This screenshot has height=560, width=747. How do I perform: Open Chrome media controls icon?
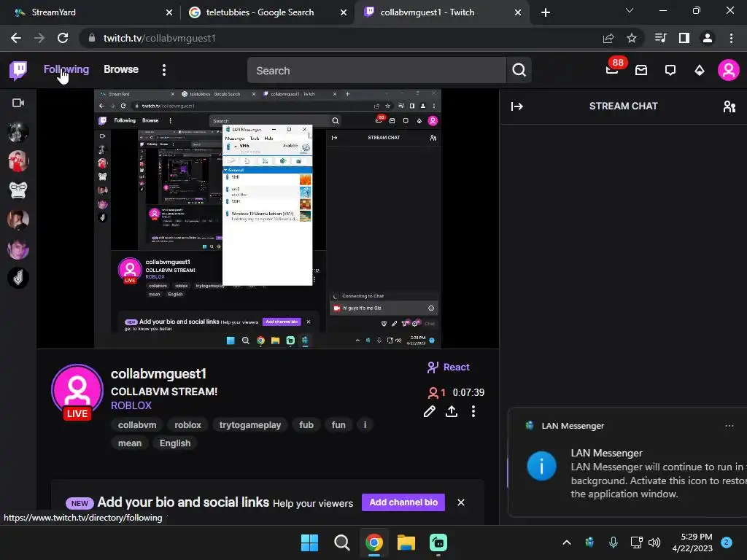coord(661,38)
